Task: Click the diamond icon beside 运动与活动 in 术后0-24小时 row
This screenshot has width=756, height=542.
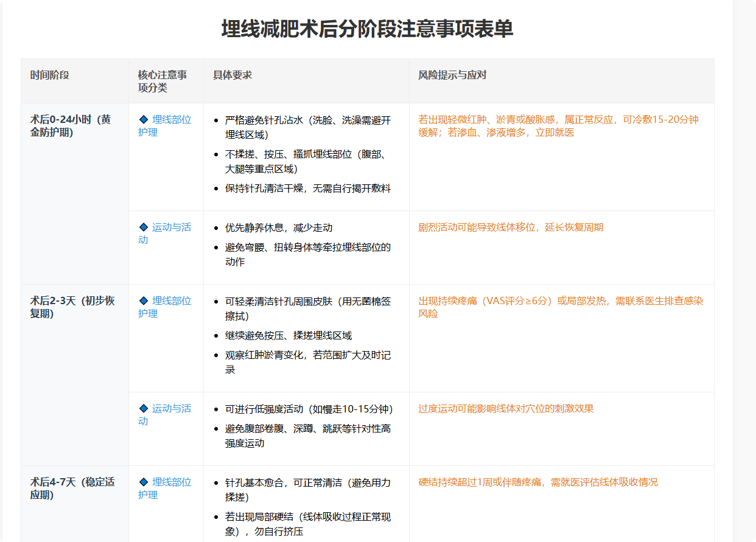Action: [x=144, y=228]
